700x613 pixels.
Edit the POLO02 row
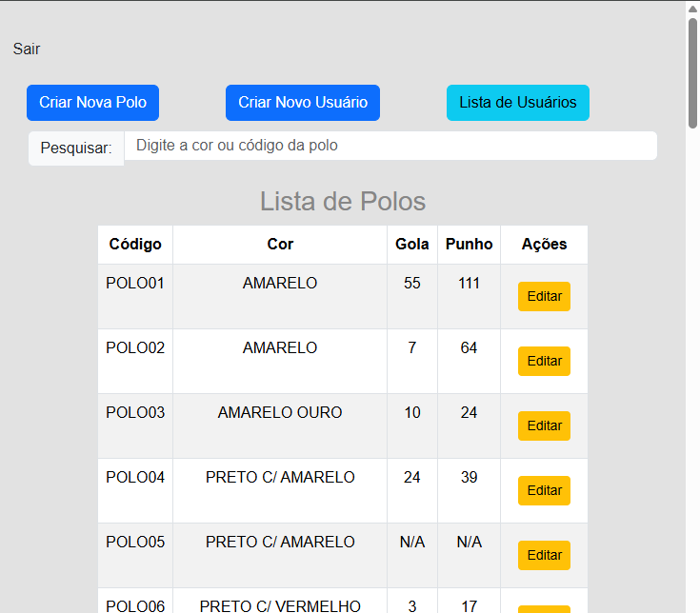click(x=544, y=361)
